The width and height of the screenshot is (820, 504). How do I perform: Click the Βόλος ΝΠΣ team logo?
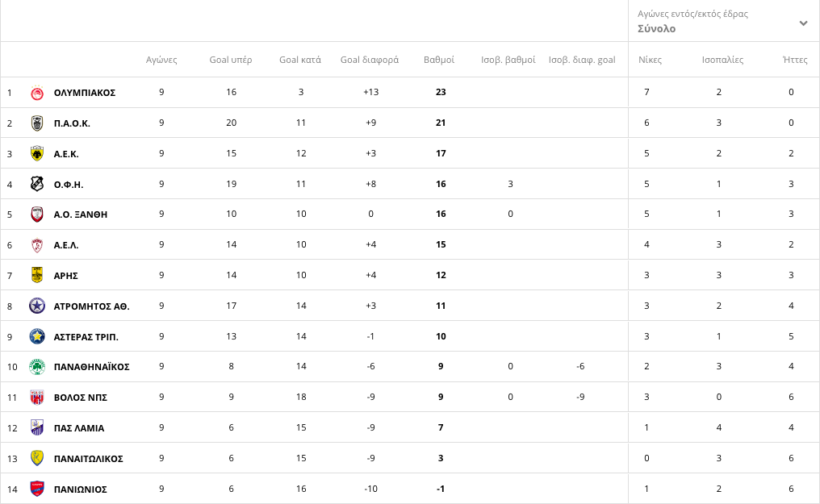pyautogui.click(x=36, y=398)
